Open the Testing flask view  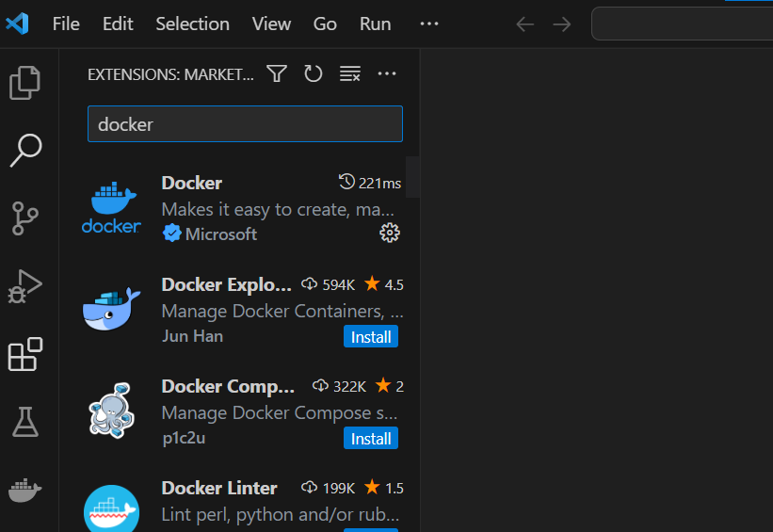pyautogui.click(x=25, y=422)
